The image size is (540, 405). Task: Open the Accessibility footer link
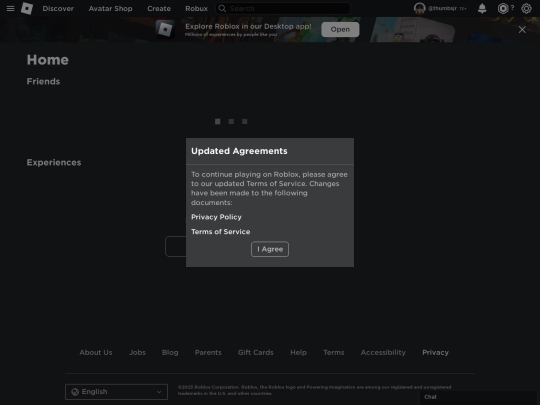tap(383, 352)
